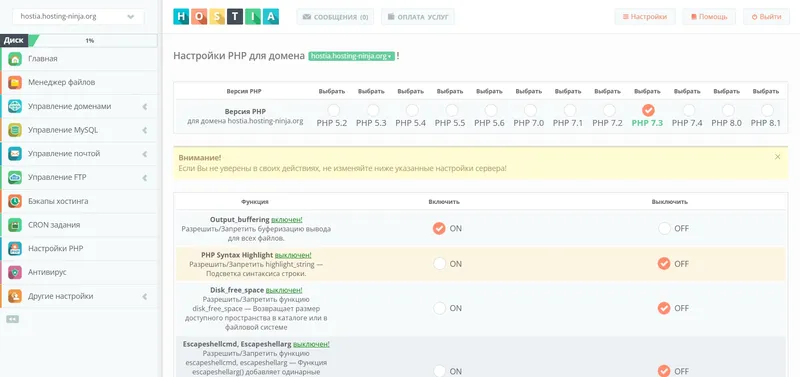Click Помощь help button
The image size is (800, 377).
tap(709, 17)
